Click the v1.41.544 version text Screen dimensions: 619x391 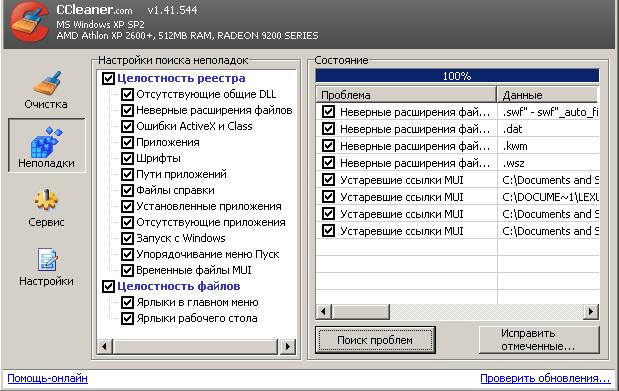tap(172, 10)
